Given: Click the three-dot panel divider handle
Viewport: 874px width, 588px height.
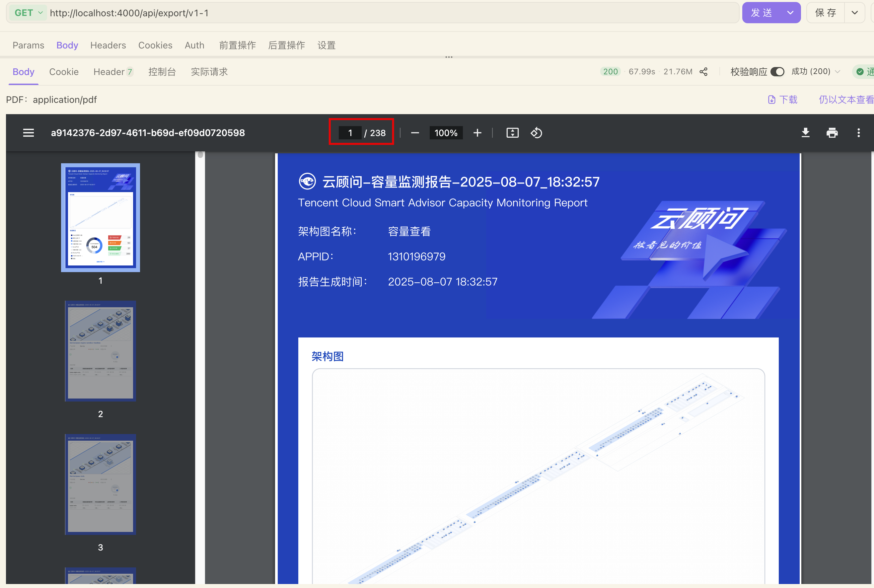Looking at the screenshot, I should click(449, 57).
